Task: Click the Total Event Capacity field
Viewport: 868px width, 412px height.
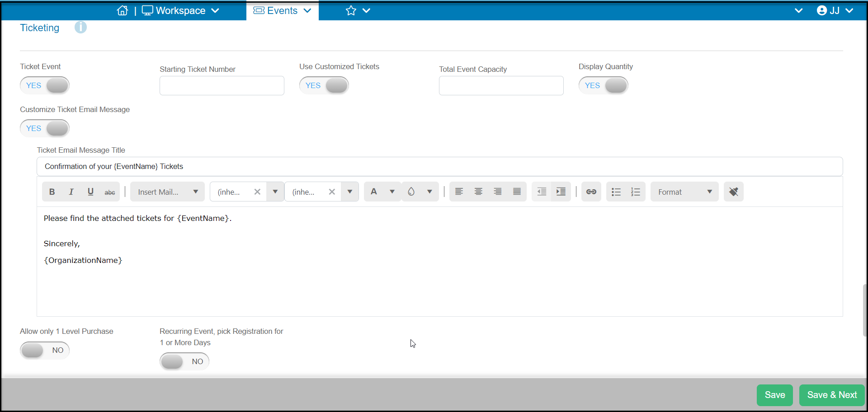Action: coord(501,86)
